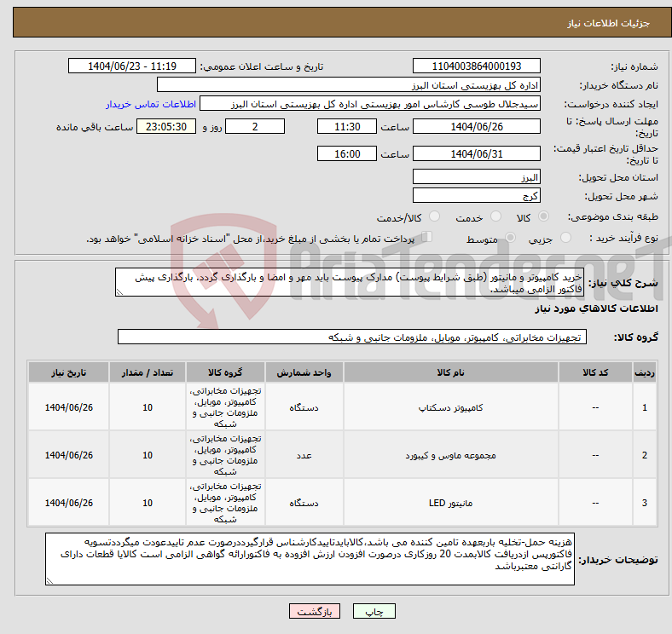
Task: Click the گروه کالا column header
Action: point(225,372)
